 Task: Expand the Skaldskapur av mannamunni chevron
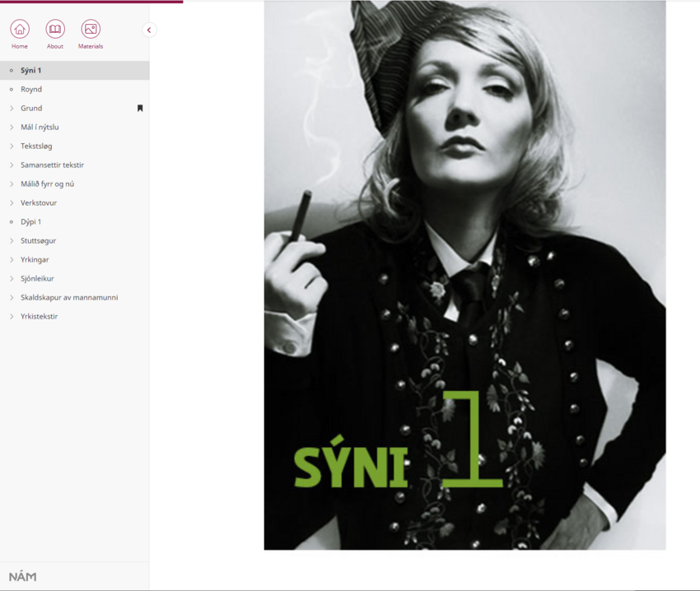[12, 297]
